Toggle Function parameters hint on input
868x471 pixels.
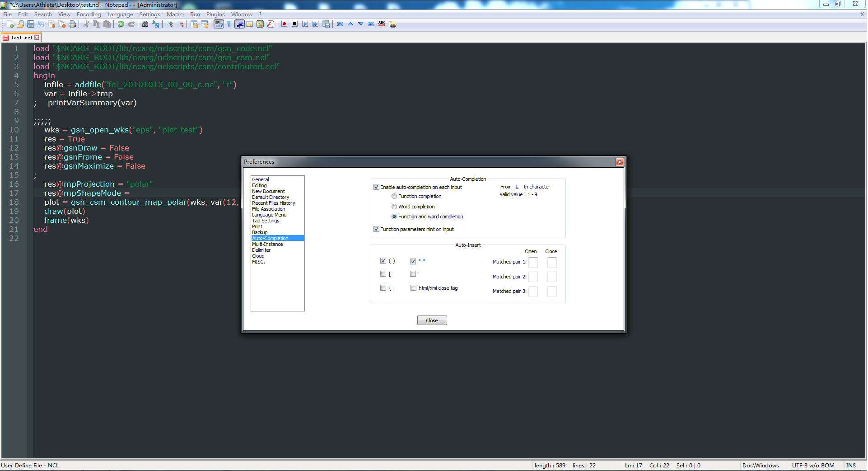376,229
